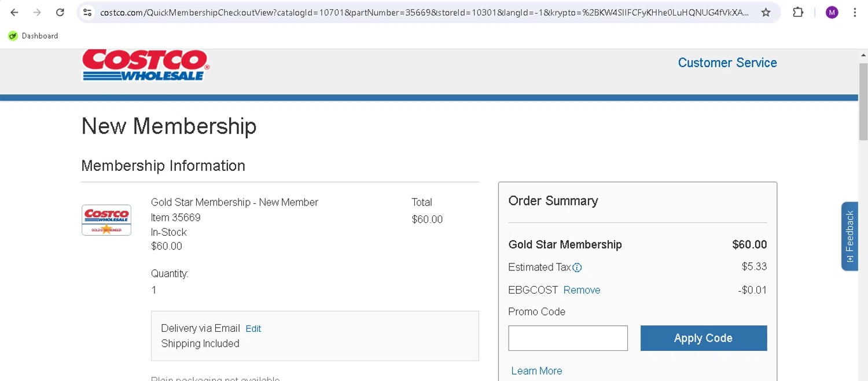
Task: Click the 'Shipping Included' text
Action: tap(200, 344)
